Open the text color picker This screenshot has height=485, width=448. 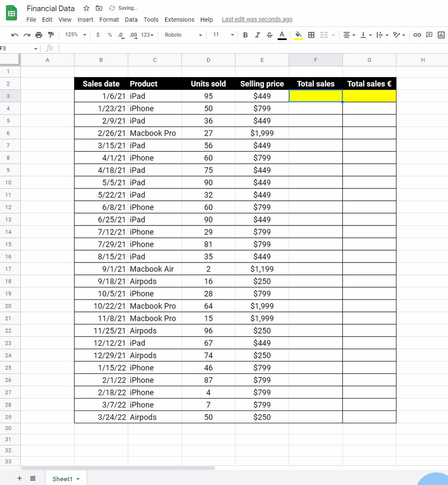coord(282,35)
